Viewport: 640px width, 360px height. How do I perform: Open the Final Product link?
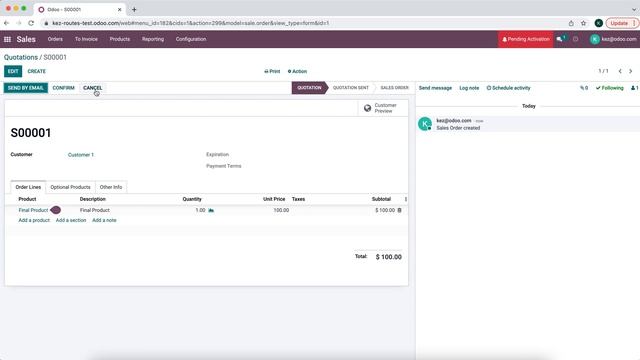click(33, 210)
